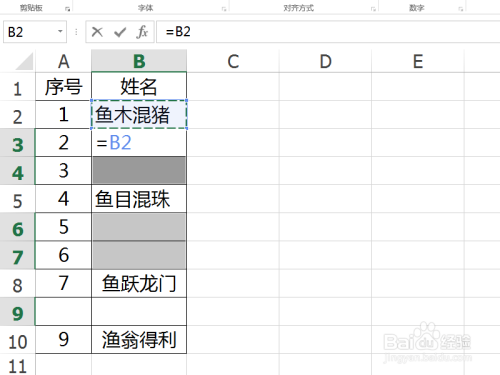The width and height of the screenshot is (500, 375).
Task: Click empty cell A9
Action: [x=63, y=311]
